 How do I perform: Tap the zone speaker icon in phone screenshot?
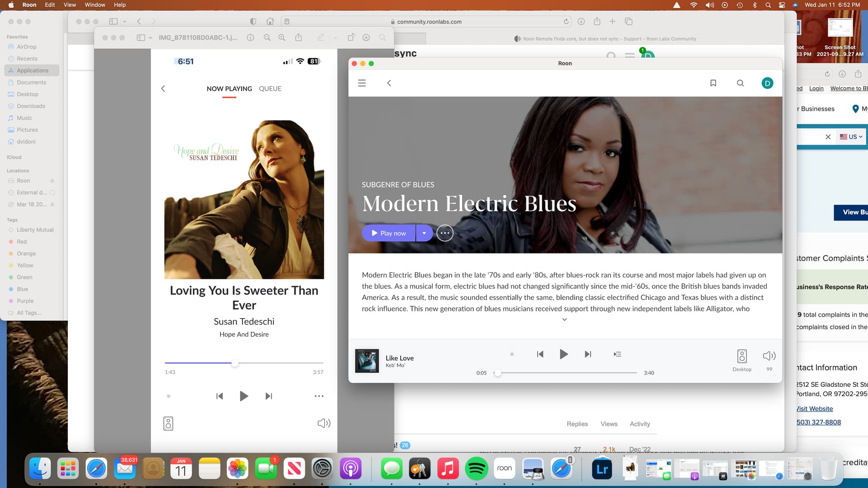tap(168, 423)
